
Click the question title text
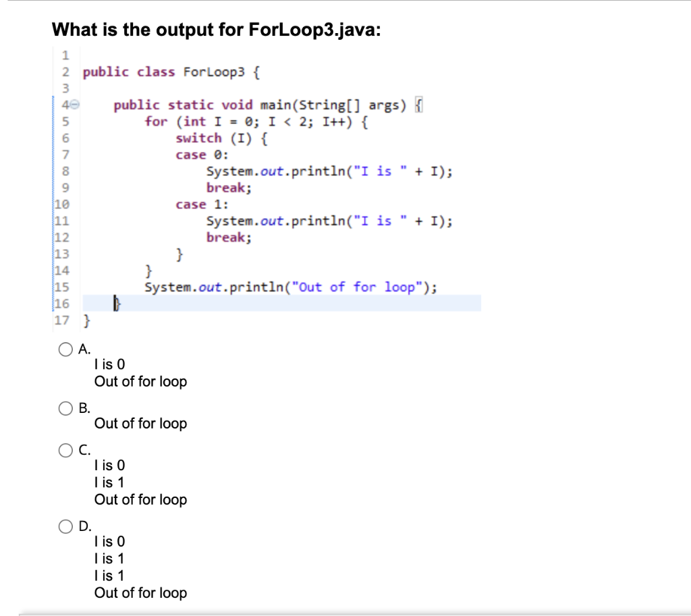tap(223, 30)
